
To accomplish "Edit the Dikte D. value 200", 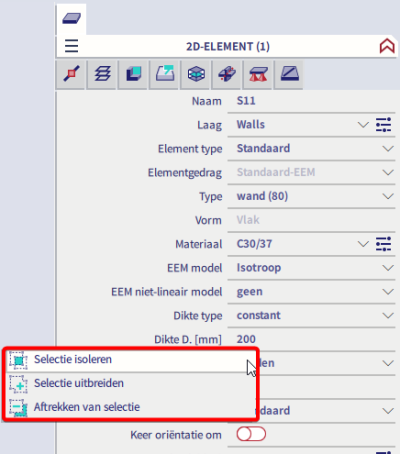I will tap(311, 339).
